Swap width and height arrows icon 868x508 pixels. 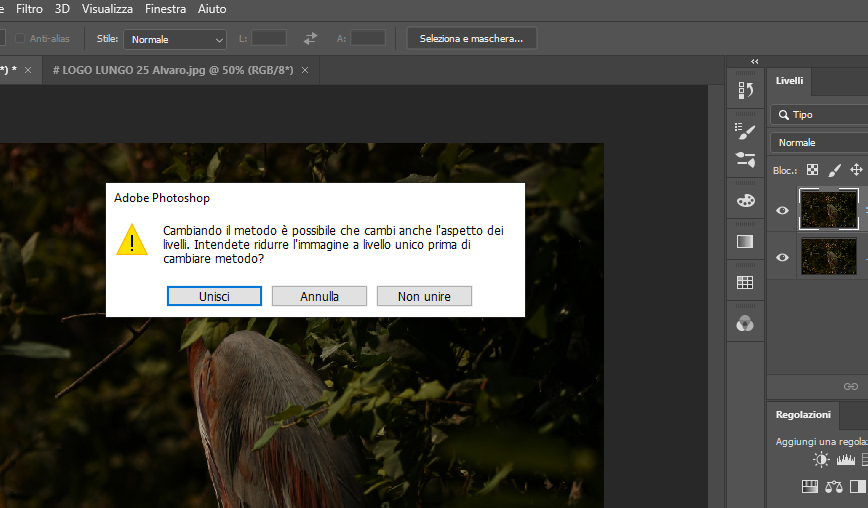tap(311, 39)
